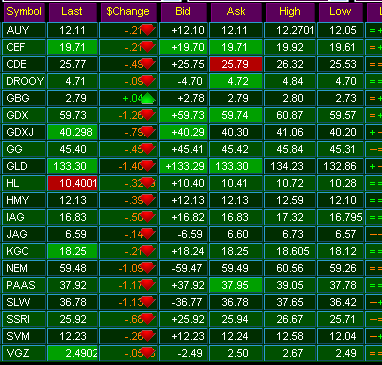
Task: Click the red down arrow in the AUY row
Action: (147, 30)
